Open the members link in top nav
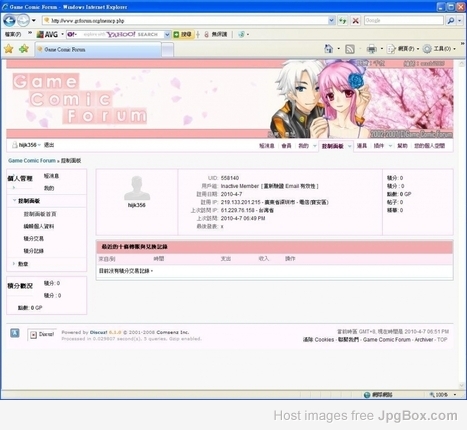The height and width of the screenshot is (430, 467). [286, 146]
